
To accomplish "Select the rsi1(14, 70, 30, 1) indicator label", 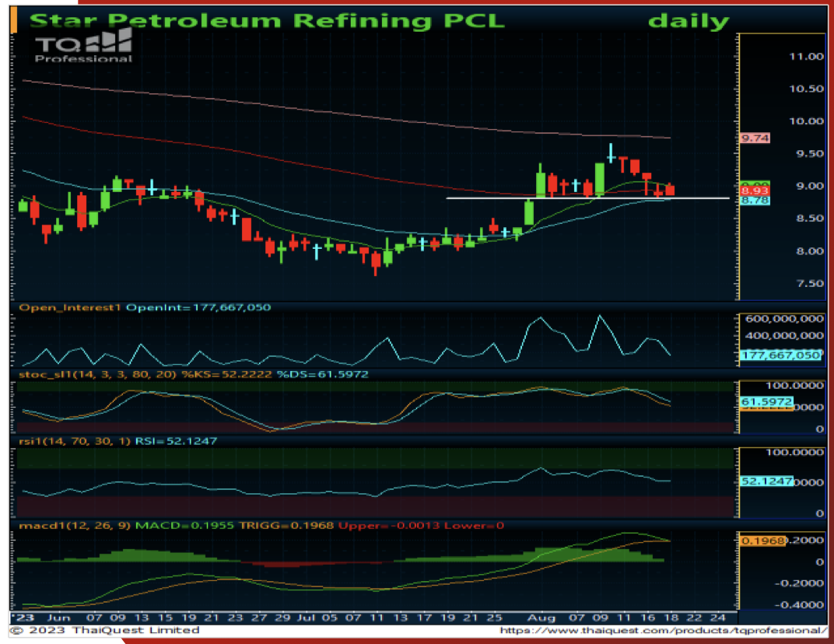I will (75, 441).
